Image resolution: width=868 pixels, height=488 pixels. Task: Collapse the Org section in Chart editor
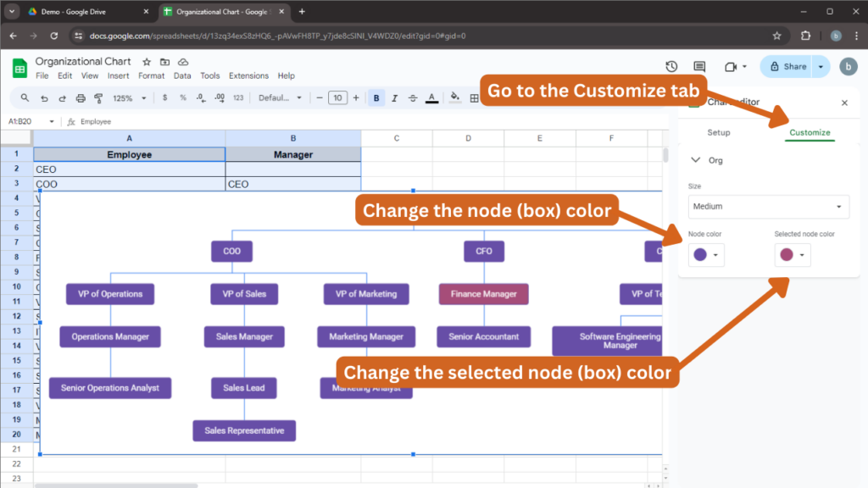[695, 159]
